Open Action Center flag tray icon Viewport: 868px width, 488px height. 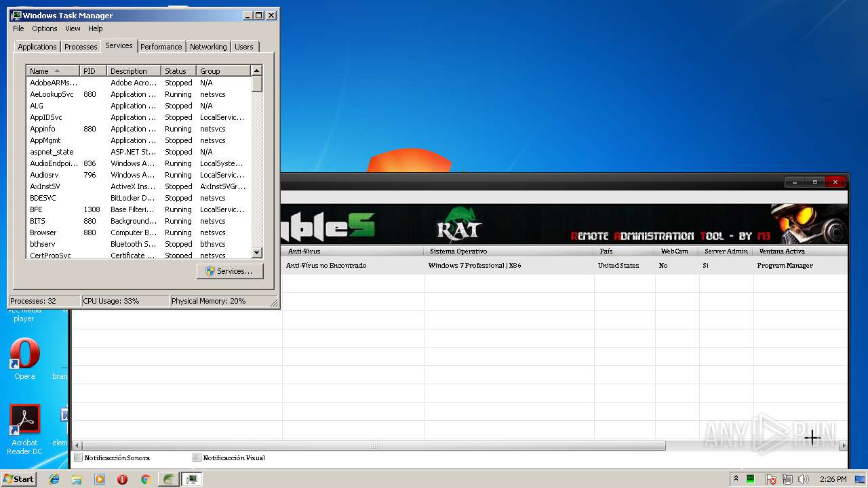(x=771, y=479)
